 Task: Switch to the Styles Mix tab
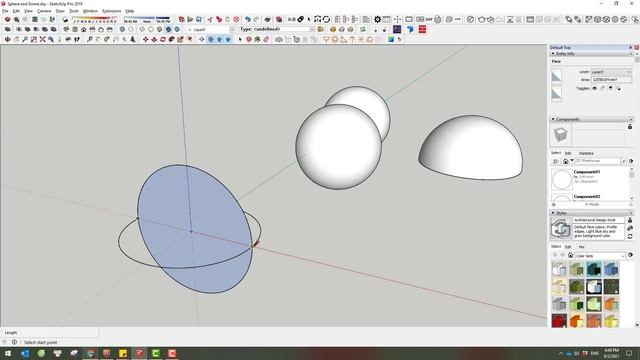(582, 247)
